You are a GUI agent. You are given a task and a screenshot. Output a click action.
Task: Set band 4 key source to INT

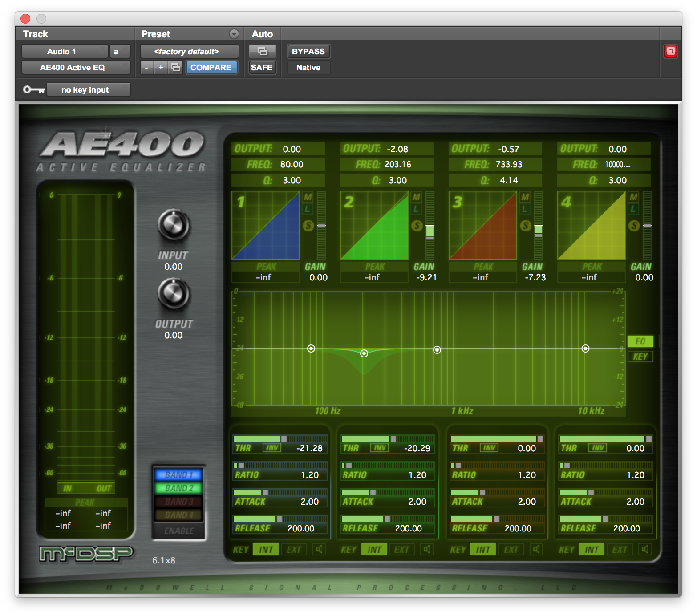(x=592, y=549)
